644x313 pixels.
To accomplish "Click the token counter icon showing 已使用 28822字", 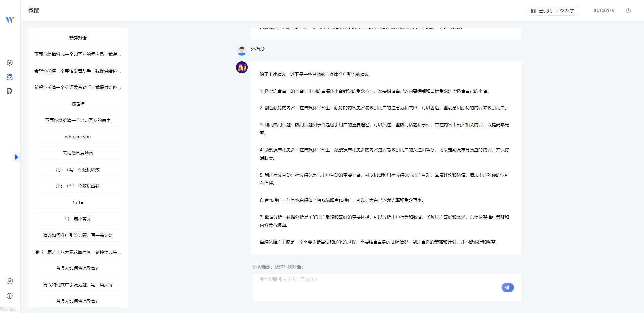I will [x=533, y=10].
